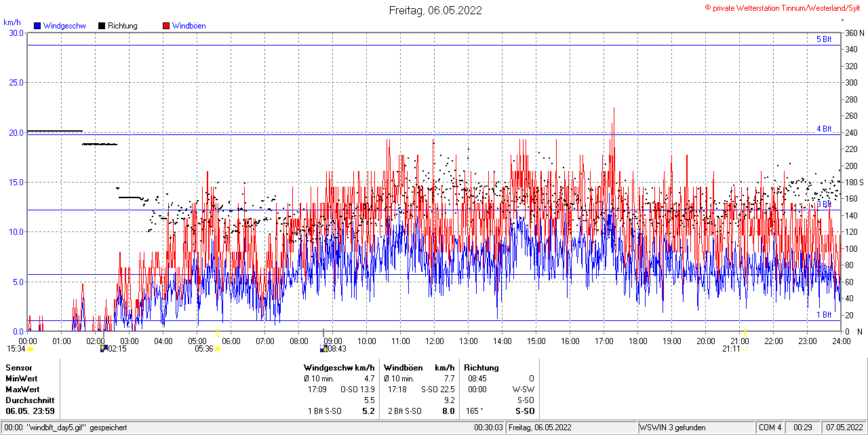Image resolution: width=868 pixels, height=435 pixels.
Task: Click the 5 Bft line label
Action: (x=824, y=39)
